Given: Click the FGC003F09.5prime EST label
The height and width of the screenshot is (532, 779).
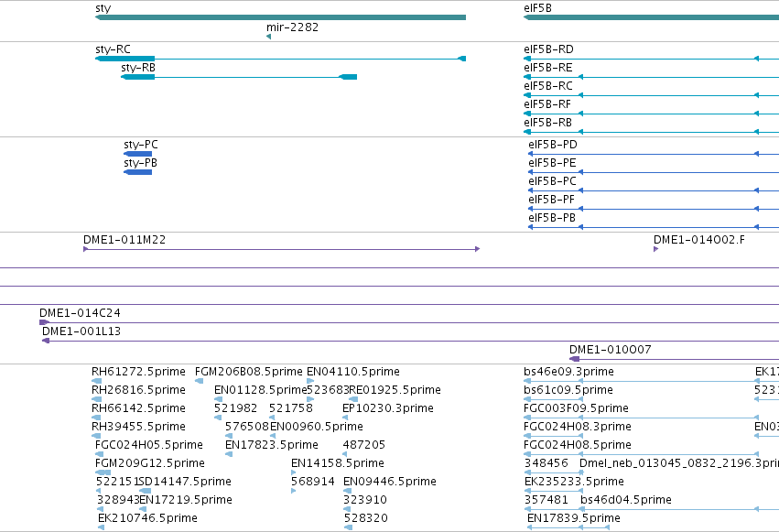Looking at the screenshot, I should point(577,408).
